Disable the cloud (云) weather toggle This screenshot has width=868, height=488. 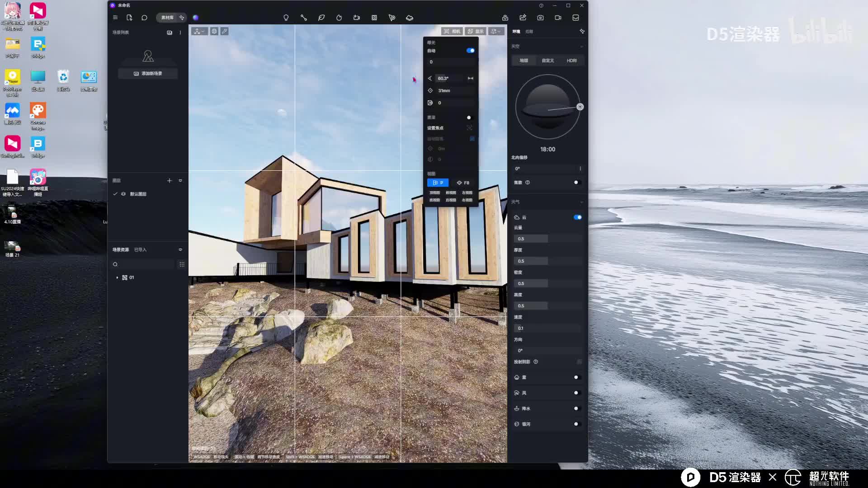click(x=577, y=217)
